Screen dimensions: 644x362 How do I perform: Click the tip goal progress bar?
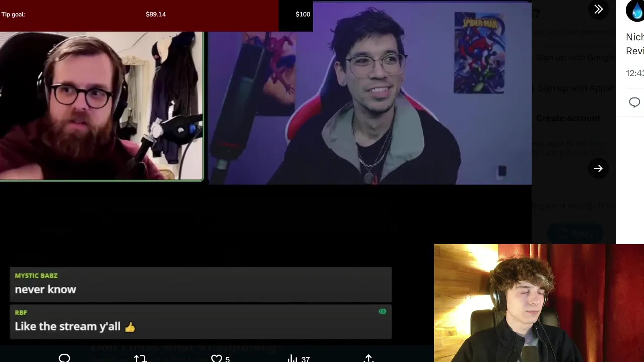point(156,15)
